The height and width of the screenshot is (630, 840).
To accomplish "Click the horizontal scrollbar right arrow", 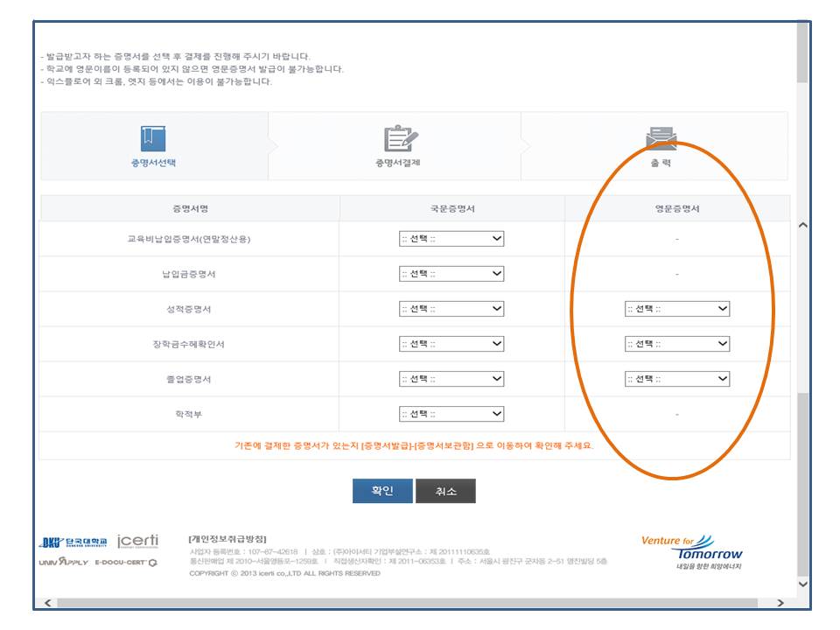I will coord(780,603).
